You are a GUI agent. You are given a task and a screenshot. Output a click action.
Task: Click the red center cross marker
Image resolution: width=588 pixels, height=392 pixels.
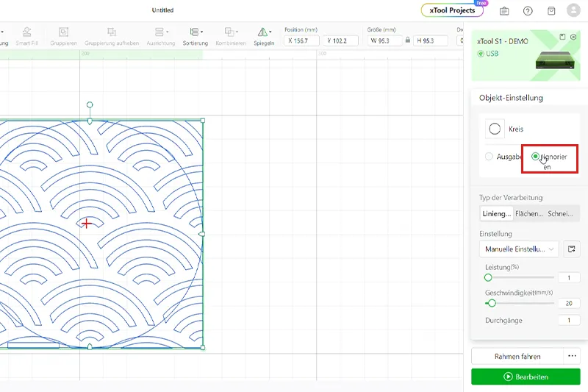coord(86,224)
